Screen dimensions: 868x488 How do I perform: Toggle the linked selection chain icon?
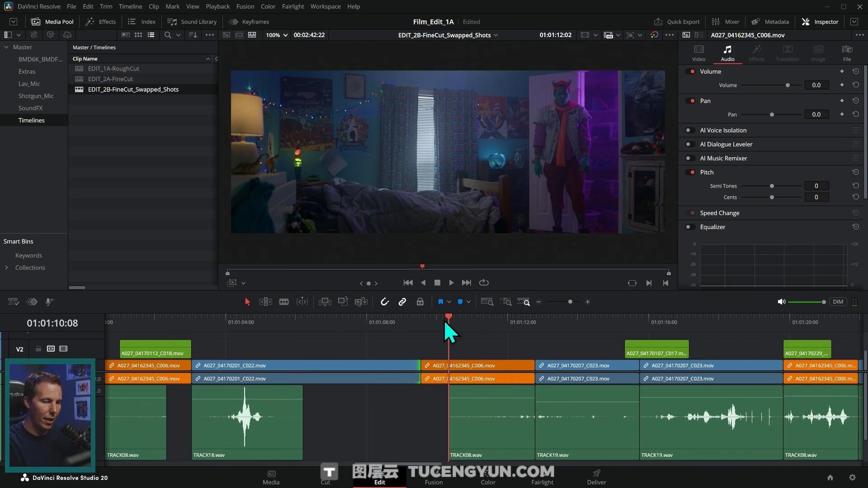(x=402, y=302)
